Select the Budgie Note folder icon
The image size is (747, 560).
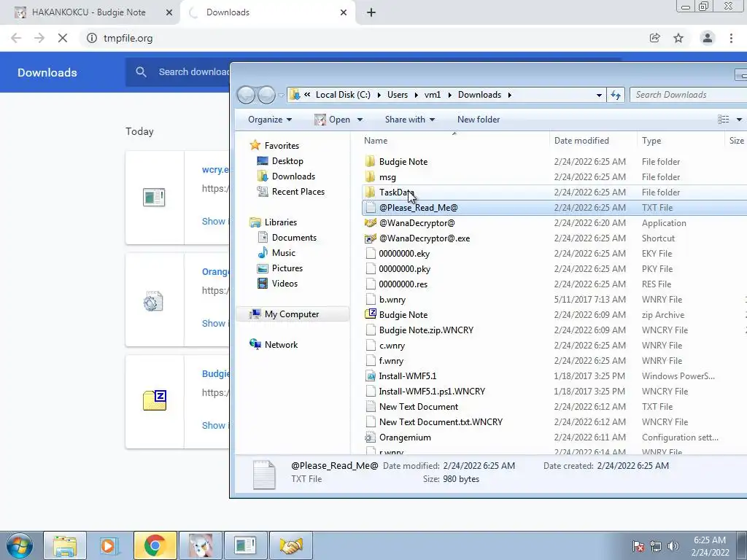click(370, 161)
